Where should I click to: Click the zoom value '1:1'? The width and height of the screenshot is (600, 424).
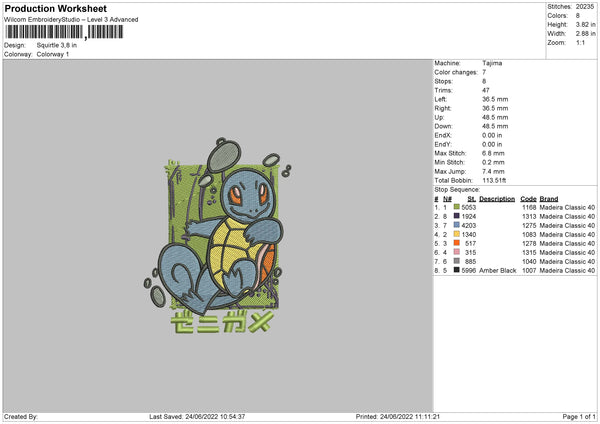coord(580,42)
